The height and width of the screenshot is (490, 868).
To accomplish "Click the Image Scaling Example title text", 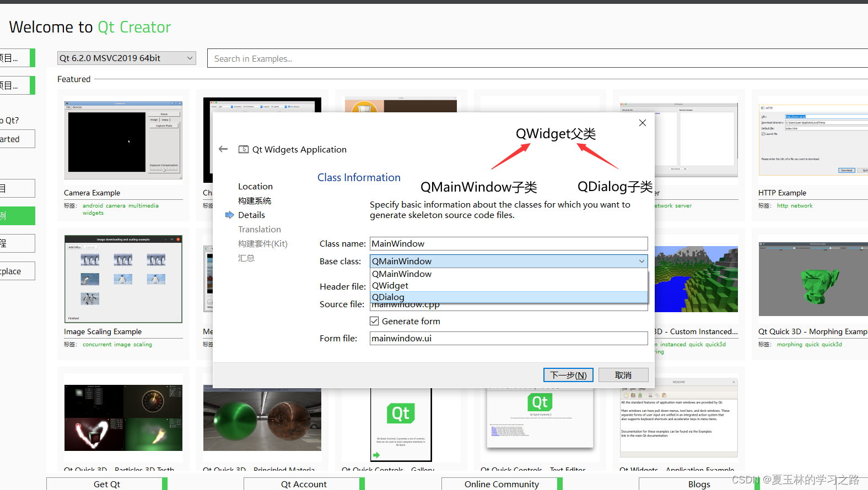I will coord(103,331).
